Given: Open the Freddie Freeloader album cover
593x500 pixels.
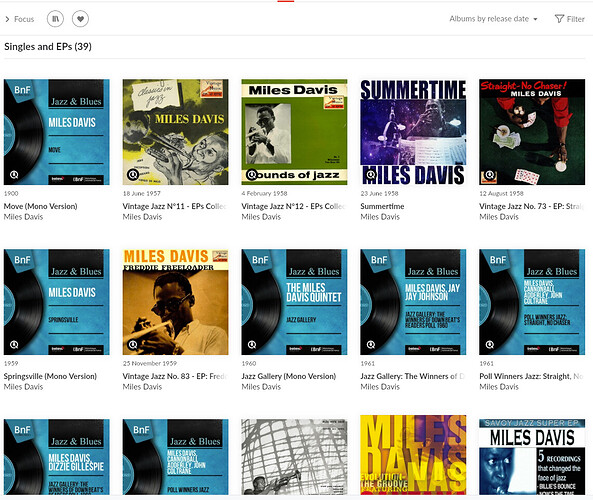Looking at the screenshot, I should pos(175,302).
